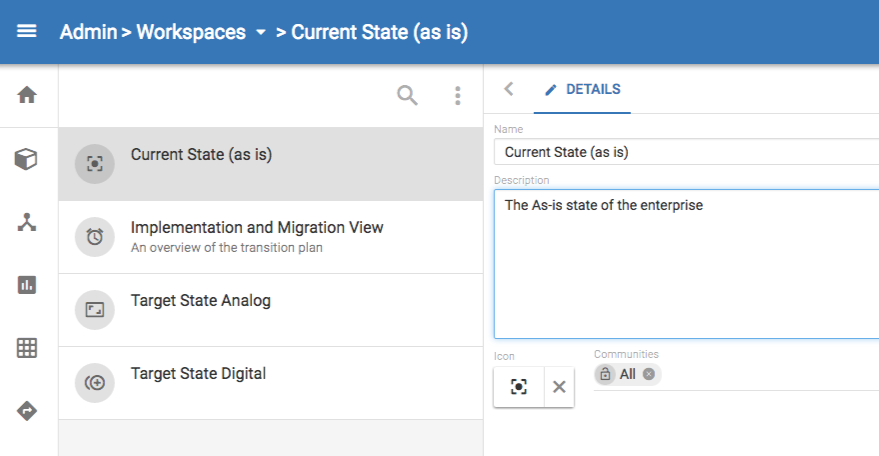Clear the selected workspace icon

559,387
